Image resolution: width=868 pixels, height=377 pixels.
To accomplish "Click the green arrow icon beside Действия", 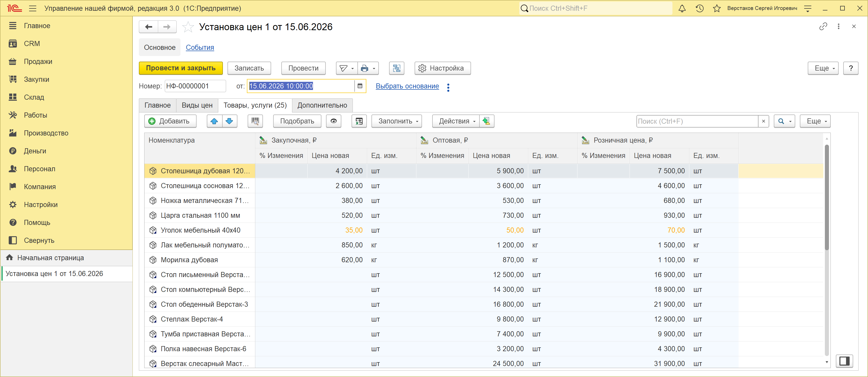I will pos(487,121).
